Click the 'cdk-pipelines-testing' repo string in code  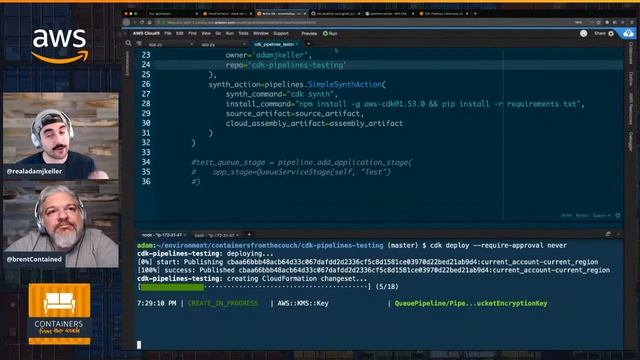click(x=297, y=65)
